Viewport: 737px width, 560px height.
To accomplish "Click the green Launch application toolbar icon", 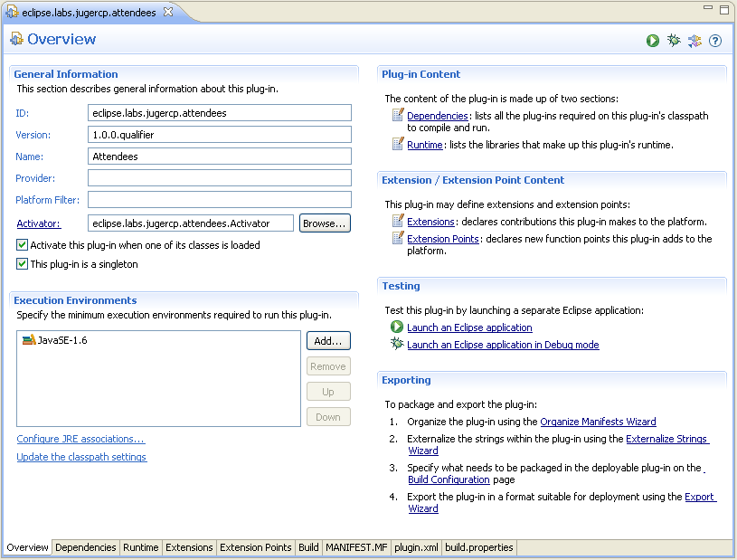I will (652, 41).
